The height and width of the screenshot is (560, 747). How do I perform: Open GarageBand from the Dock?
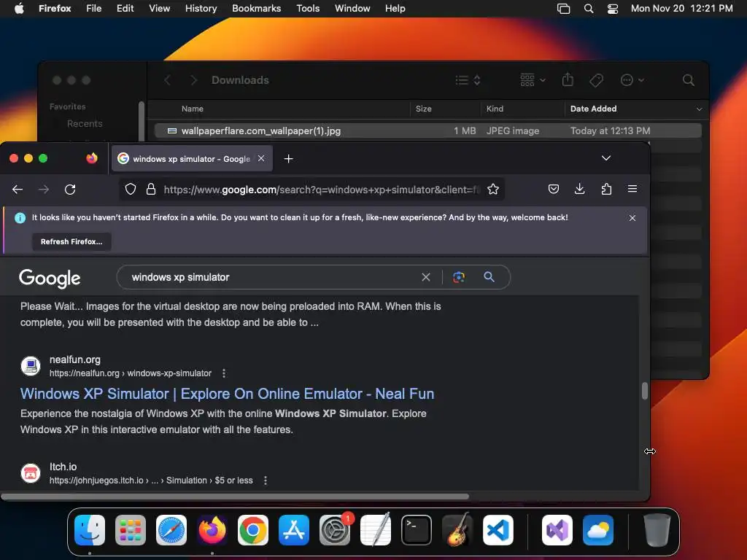[x=457, y=530]
